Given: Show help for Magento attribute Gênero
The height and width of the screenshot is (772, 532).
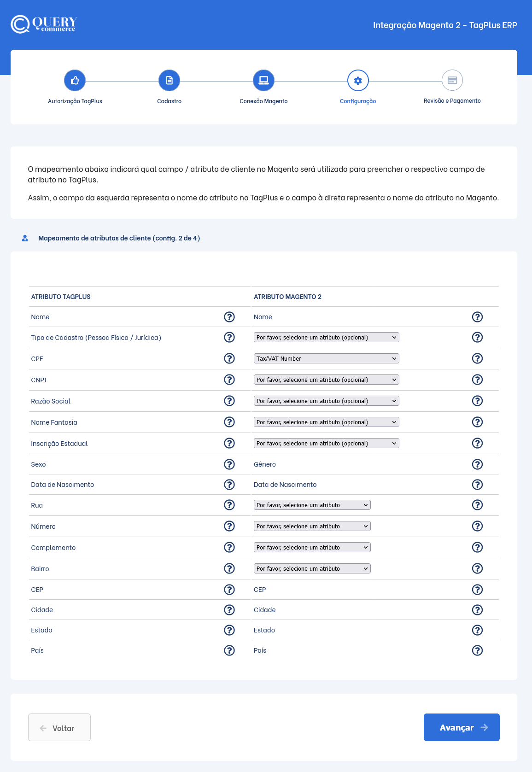Looking at the screenshot, I should click(x=478, y=464).
